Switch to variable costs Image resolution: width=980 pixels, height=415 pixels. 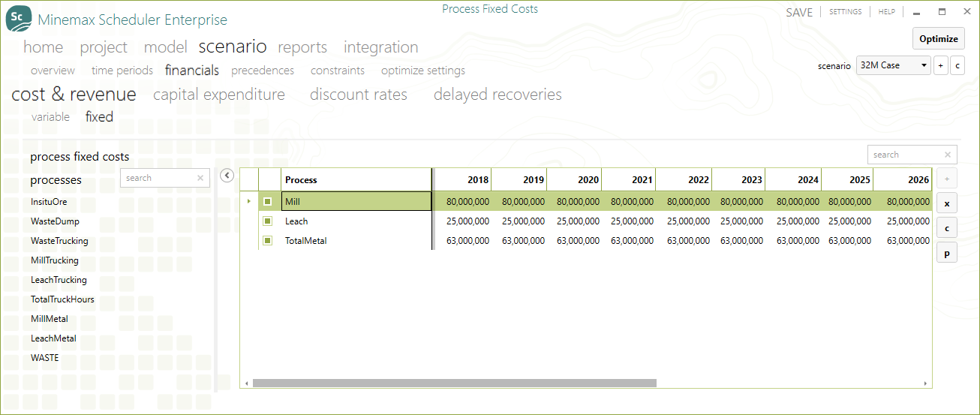50,117
